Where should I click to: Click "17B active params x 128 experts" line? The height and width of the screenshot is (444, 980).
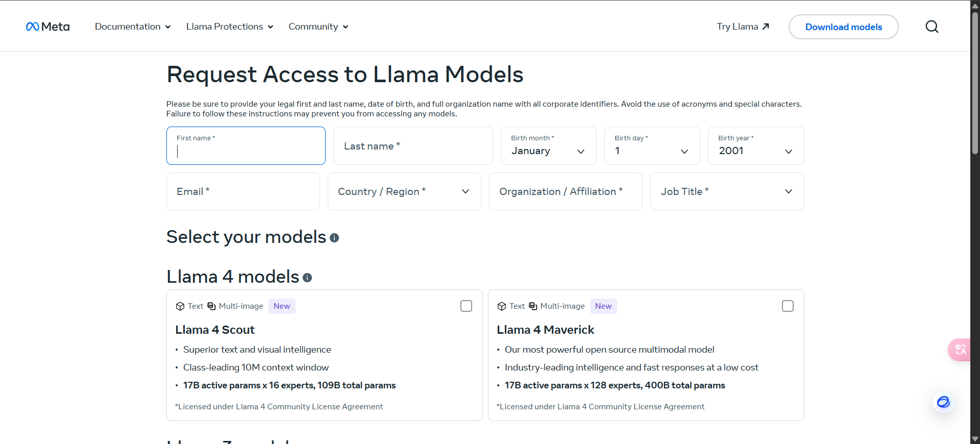pos(615,385)
